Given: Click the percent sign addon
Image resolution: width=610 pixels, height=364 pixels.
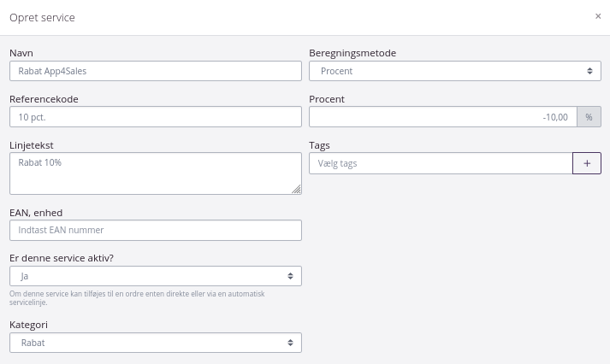Looking at the screenshot, I should coord(589,117).
